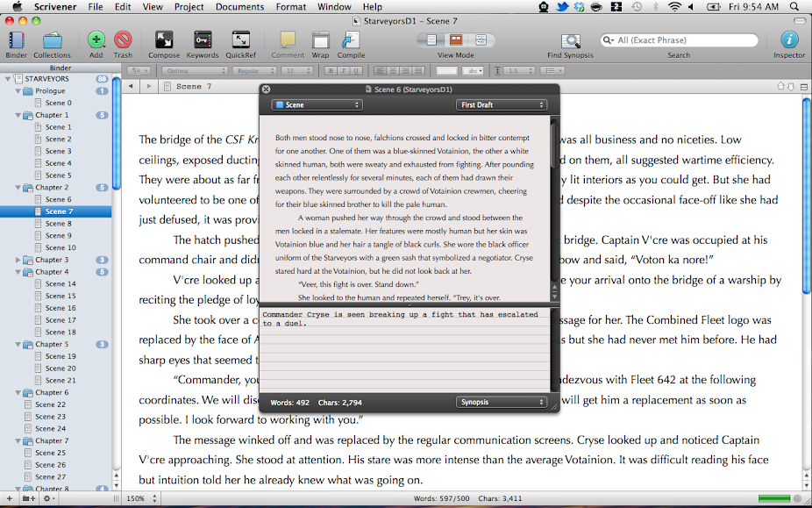The height and width of the screenshot is (508, 812).
Task: Open the Inspector panel
Action: coord(788,39)
